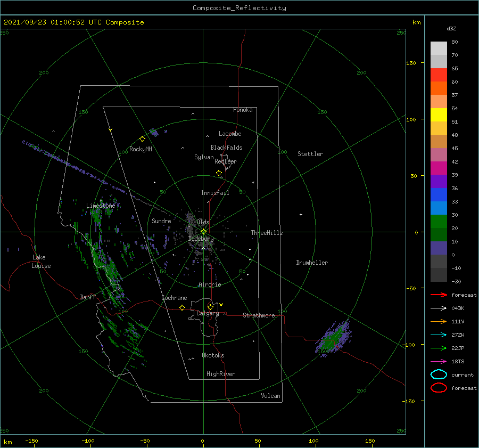Screen dimensions: 479x448
Task: Pick the blue 33-36 dBZ swatch
Action: click(x=439, y=195)
